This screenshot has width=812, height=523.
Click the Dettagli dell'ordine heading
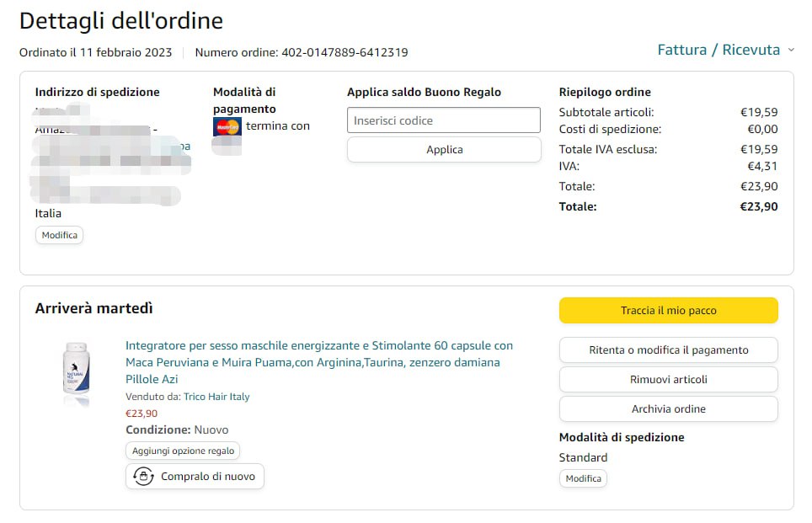point(121,21)
